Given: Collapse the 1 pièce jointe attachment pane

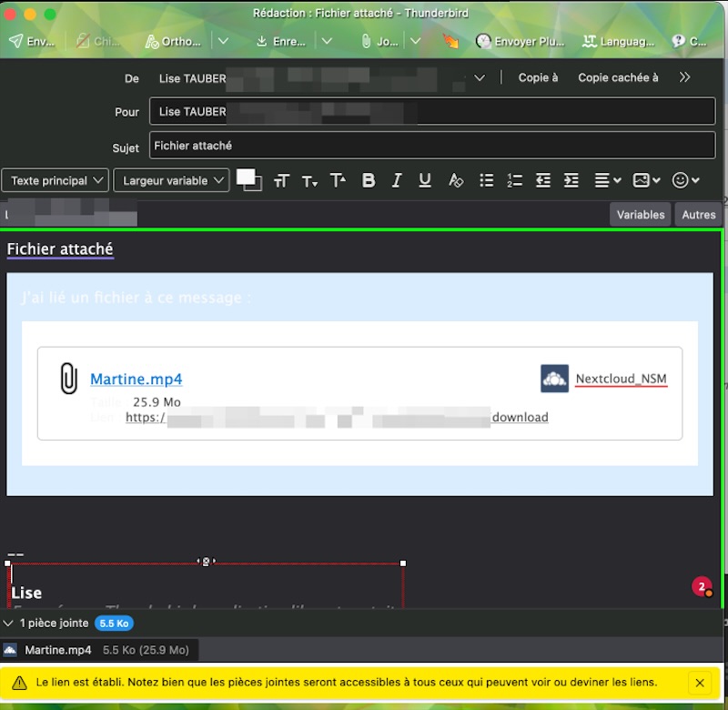Looking at the screenshot, I should coord(9,624).
